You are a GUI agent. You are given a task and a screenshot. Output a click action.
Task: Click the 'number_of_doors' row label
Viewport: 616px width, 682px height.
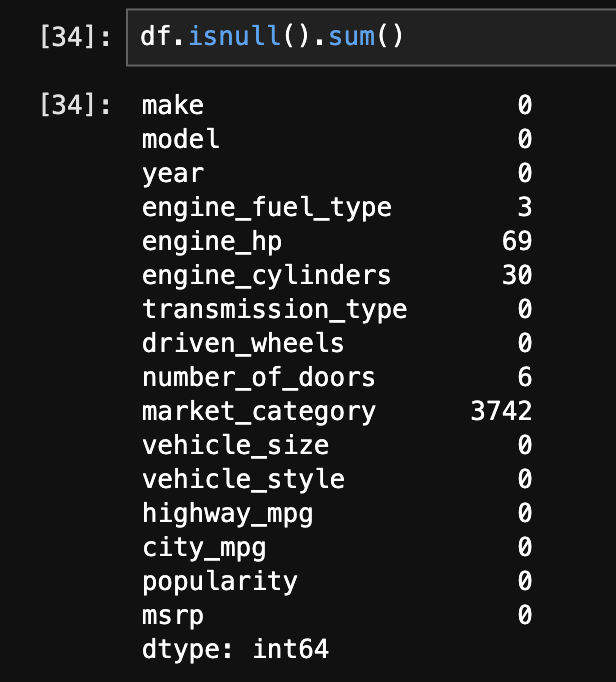coord(259,377)
